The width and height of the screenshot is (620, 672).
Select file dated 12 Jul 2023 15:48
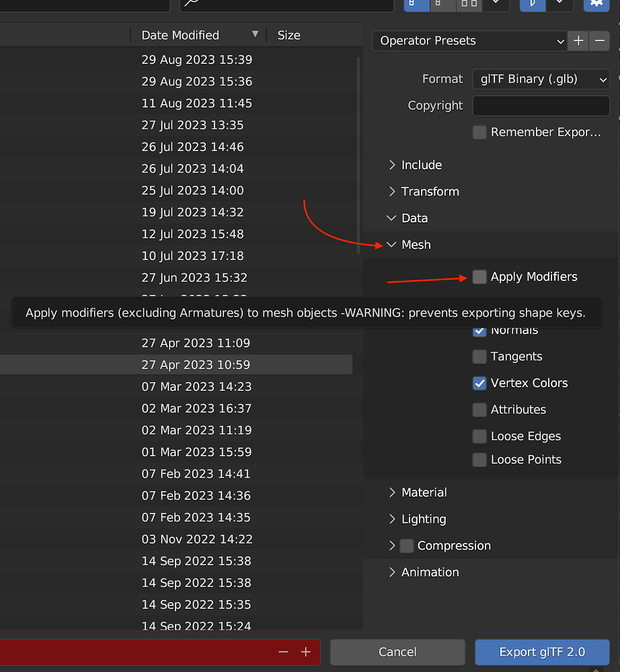coord(176,234)
